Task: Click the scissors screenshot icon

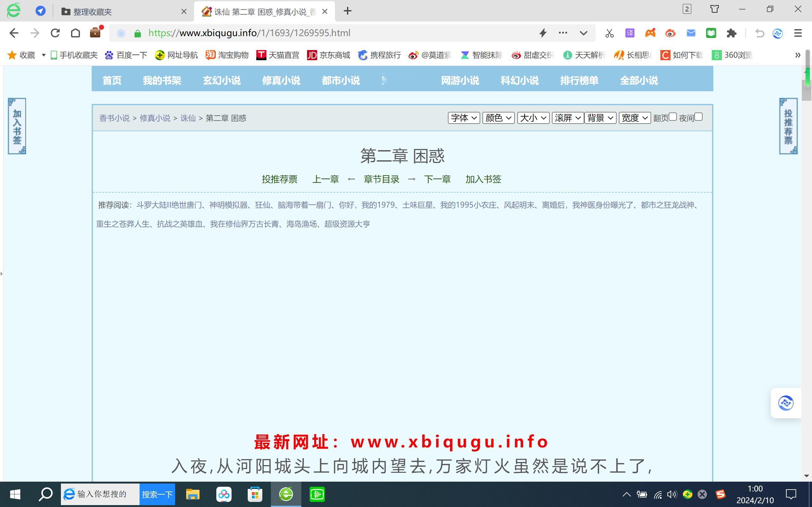Action: tap(609, 33)
